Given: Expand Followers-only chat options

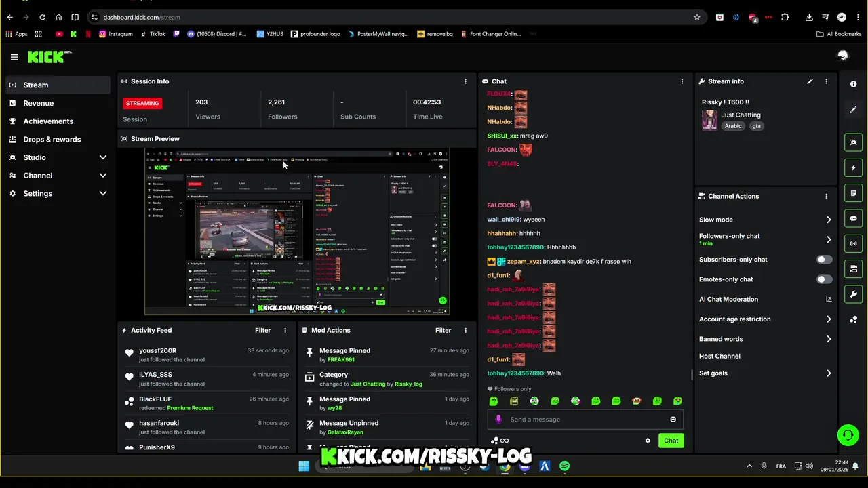Looking at the screenshot, I should (x=829, y=239).
